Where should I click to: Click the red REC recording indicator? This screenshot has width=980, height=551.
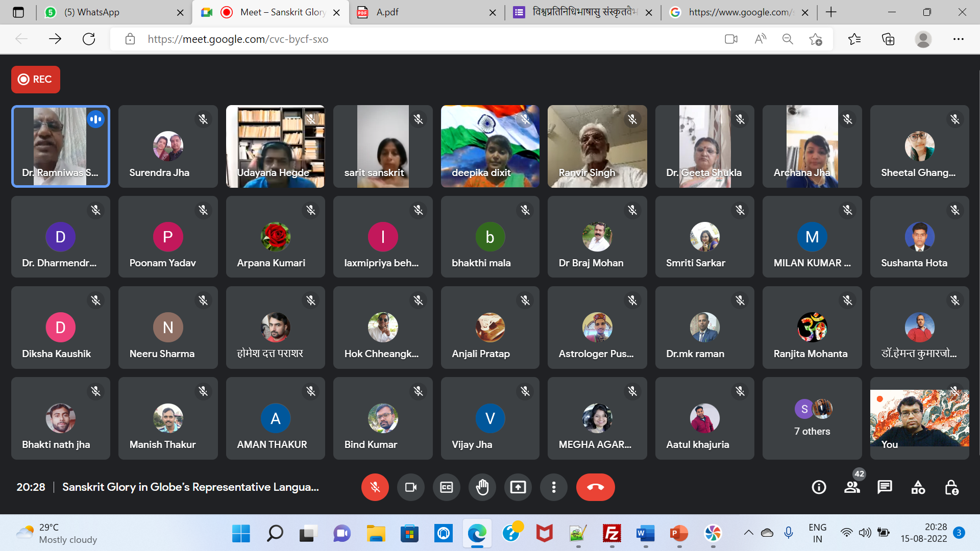[36, 79]
